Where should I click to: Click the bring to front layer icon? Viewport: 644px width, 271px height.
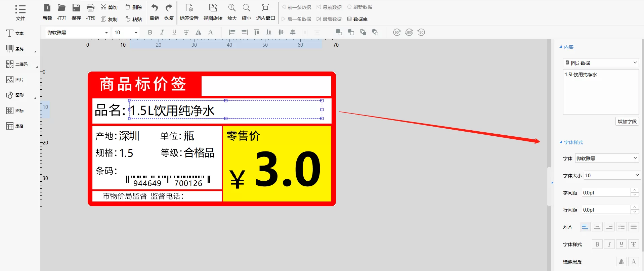click(339, 32)
